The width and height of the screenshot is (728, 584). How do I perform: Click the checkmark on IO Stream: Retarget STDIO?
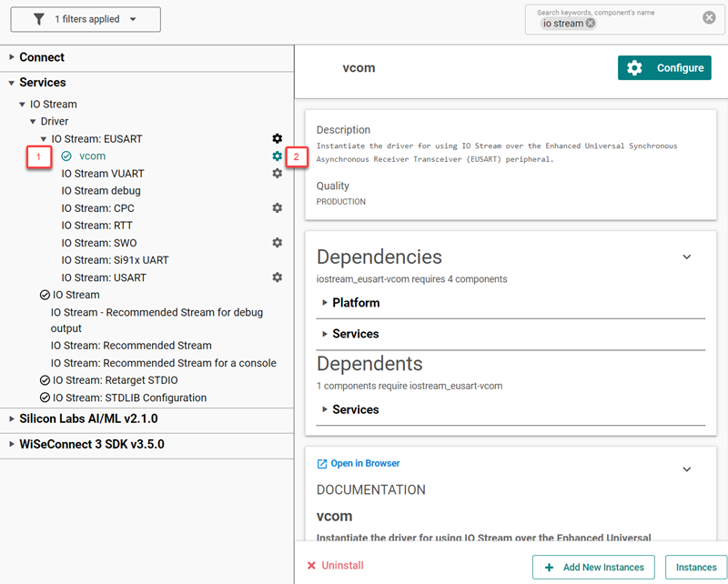click(45, 380)
